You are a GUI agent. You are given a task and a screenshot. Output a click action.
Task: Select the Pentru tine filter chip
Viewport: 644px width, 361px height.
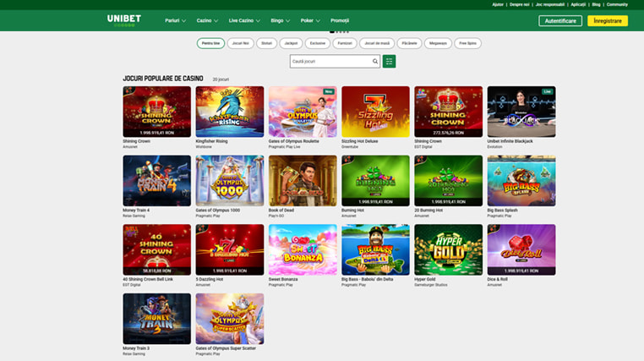pyautogui.click(x=210, y=43)
